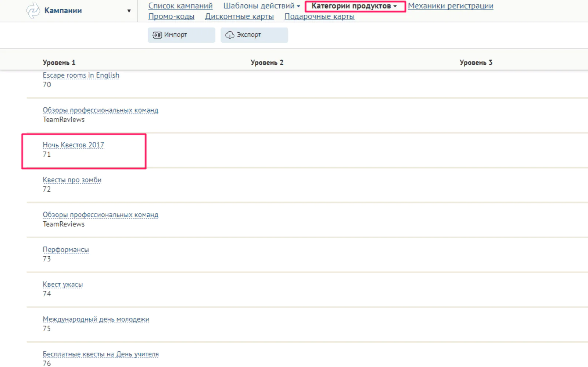588x367 pixels.
Task: Open Бесплатные квесты на День учителя category
Action: 101,354
